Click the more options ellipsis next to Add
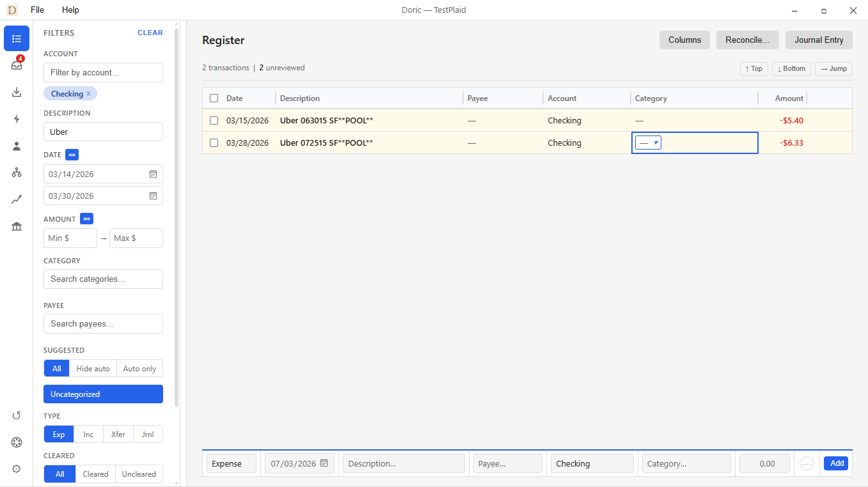Screen dimensions: 868x487 tap(807, 463)
